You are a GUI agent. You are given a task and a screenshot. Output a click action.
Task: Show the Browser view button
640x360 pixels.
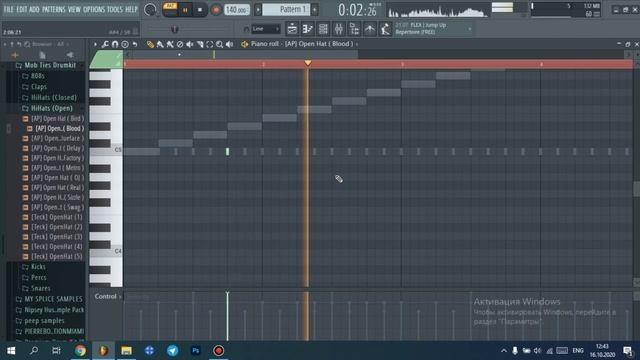(x=354, y=29)
